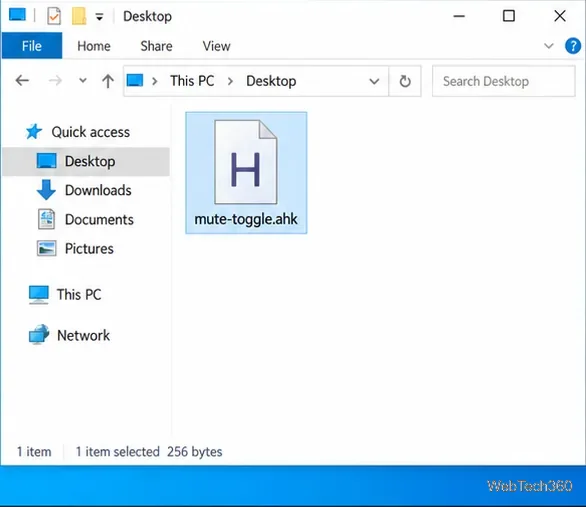Screen dimensions: 586x507
Task: Minimize the Desktop window
Action: [x=459, y=16]
